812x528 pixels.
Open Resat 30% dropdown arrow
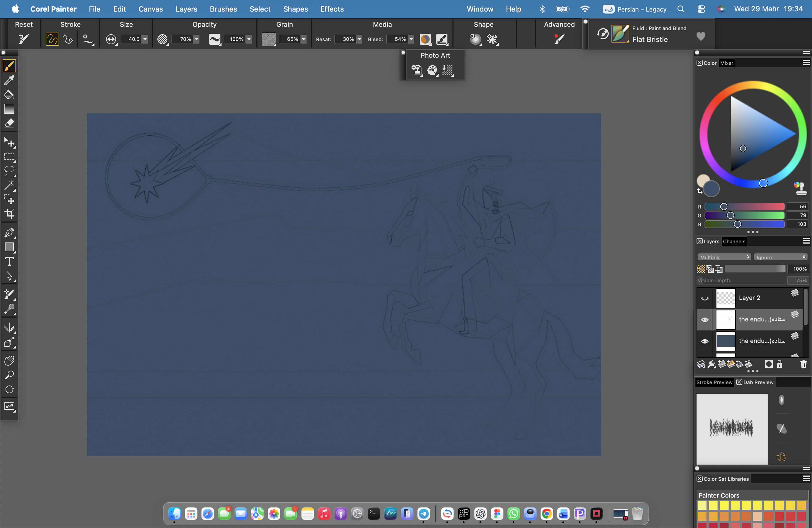tap(359, 39)
